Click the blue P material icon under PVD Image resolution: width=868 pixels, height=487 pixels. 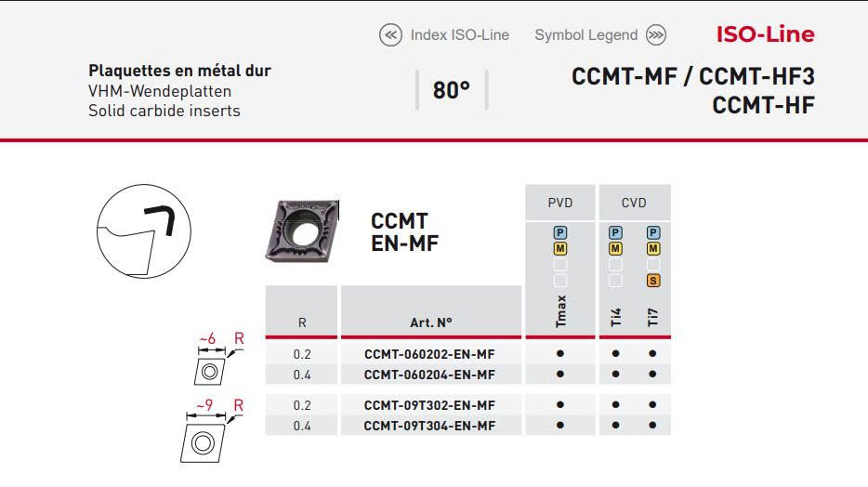[x=559, y=233]
